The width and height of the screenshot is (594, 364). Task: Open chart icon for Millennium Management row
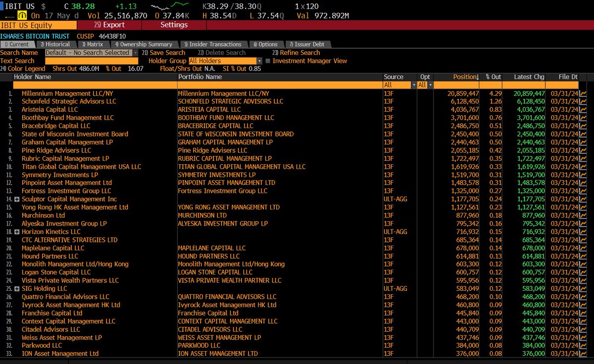pyautogui.click(x=583, y=93)
